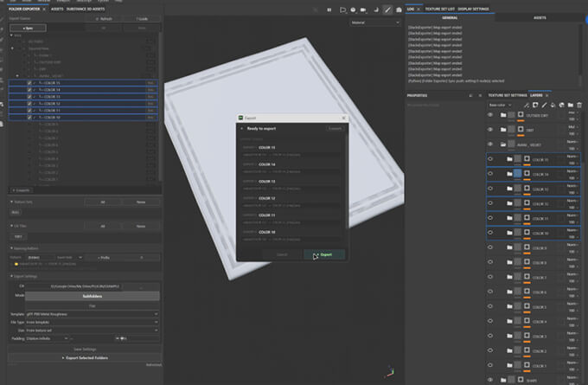Uncheck the COLOR 13 folder checkbox
Image resolution: width=588 pixels, height=385 pixels.
click(29, 97)
